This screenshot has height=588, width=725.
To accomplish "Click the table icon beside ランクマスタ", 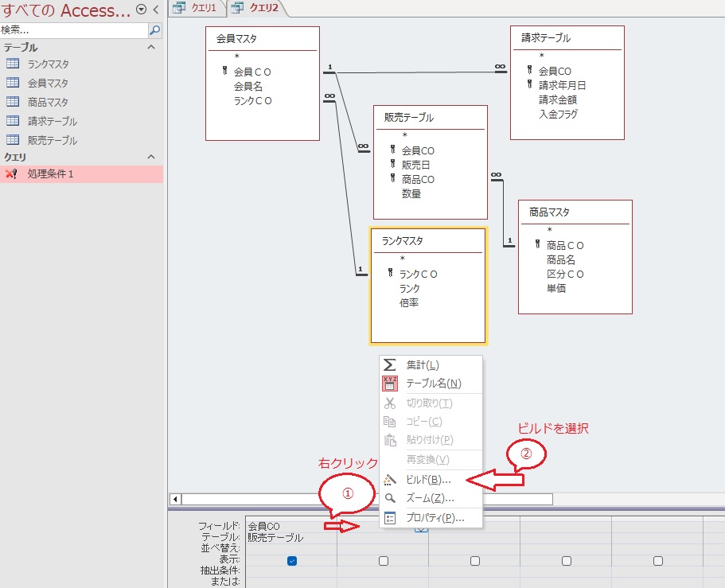I will tap(13, 64).
